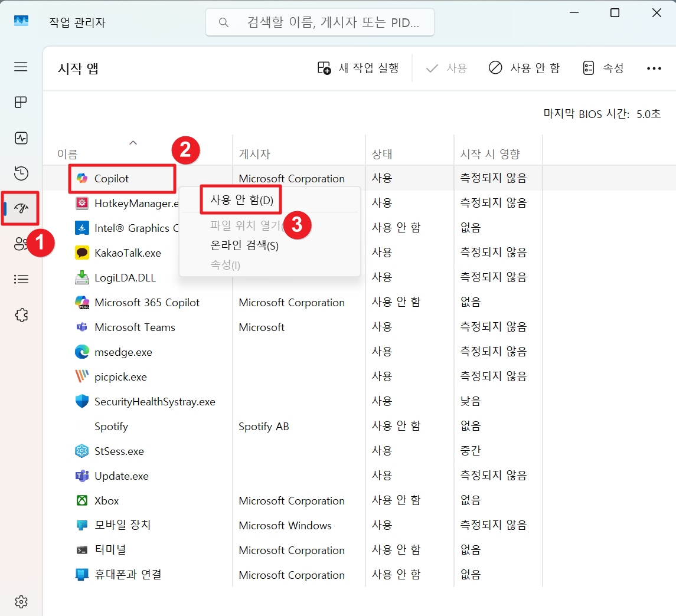676x616 pixels.
Task: Open the App history page icon
Action: [x=21, y=173]
